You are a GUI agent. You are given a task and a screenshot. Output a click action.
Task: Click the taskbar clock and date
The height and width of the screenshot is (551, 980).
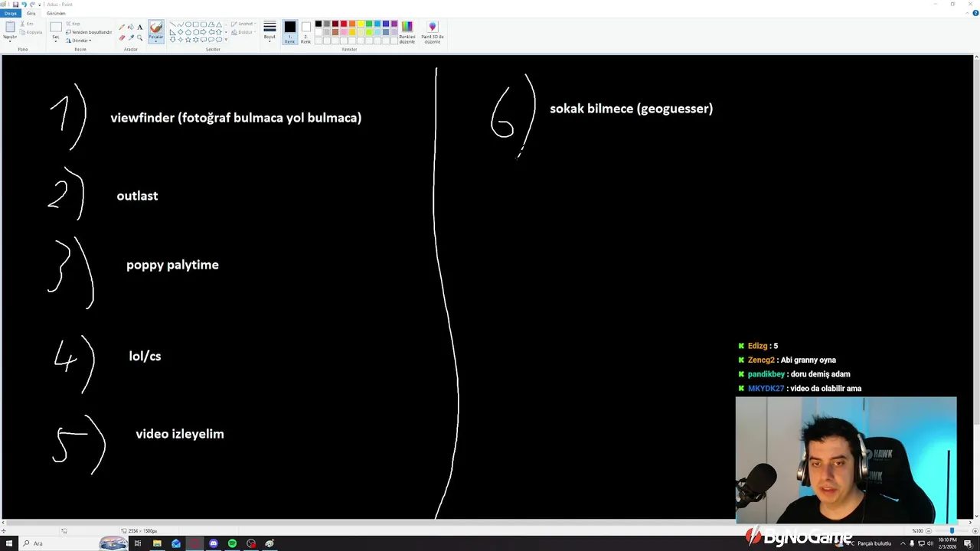click(x=947, y=543)
